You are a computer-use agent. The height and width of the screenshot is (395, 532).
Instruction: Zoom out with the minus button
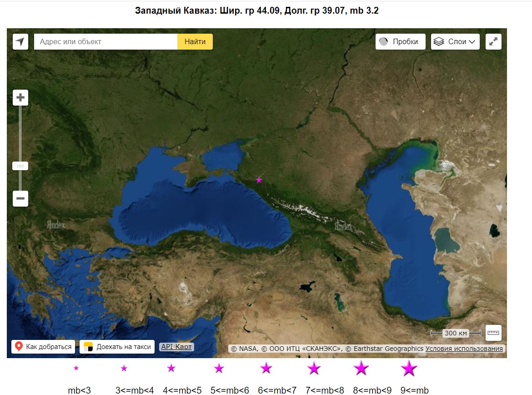pos(20,198)
